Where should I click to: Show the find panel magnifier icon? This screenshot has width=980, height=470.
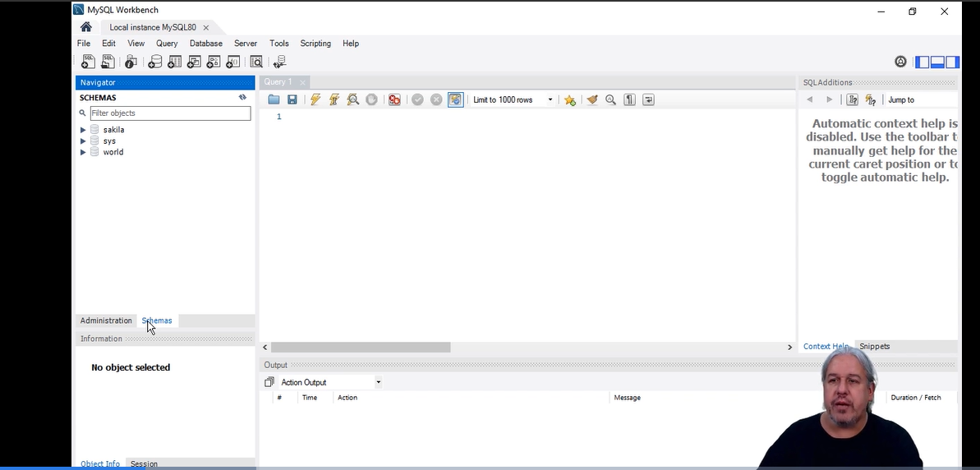[x=610, y=99]
